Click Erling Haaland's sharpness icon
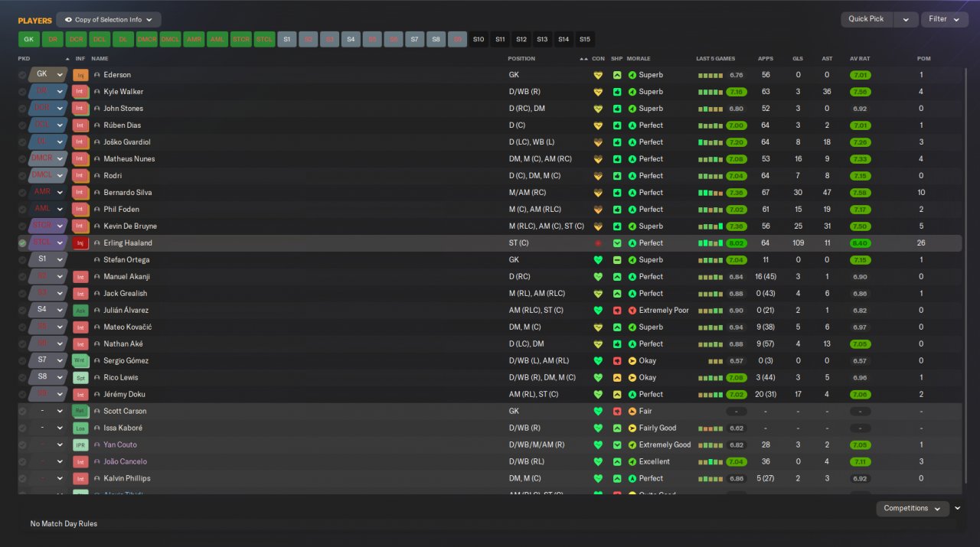 (617, 243)
